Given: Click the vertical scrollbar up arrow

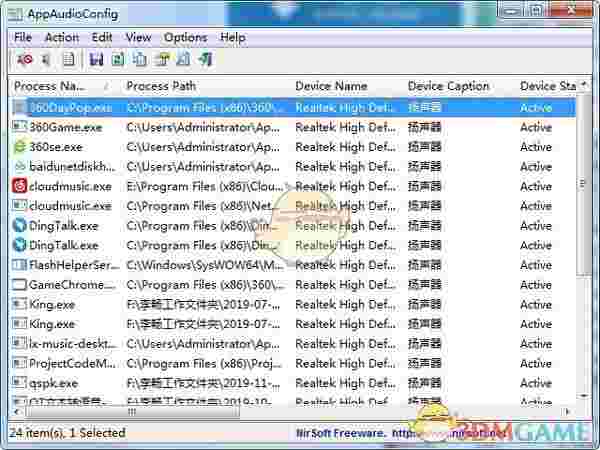Looking at the screenshot, I should (584, 84).
